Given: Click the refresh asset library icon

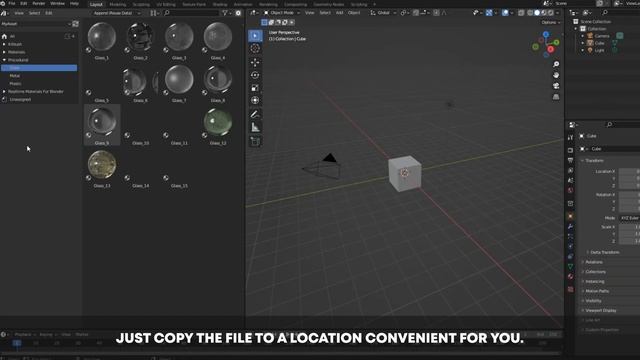Looking at the screenshot, I should coord(76,24).
